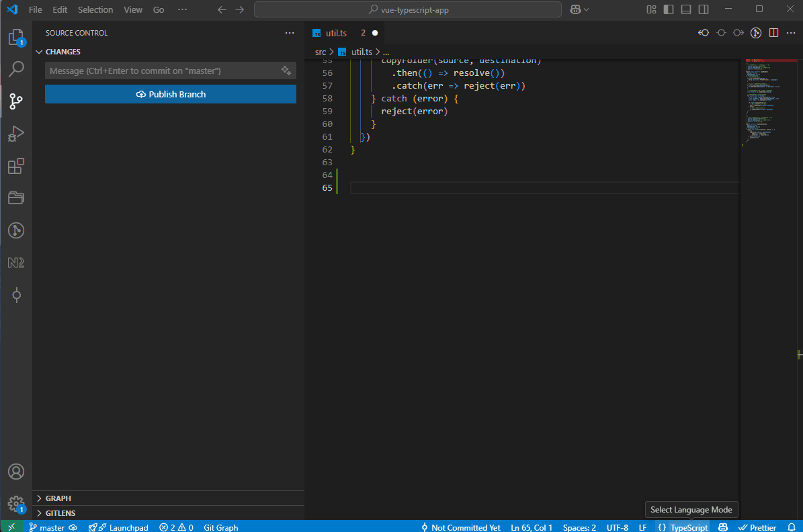The height and width of the screenshot is (532, 803).
Task: Go back with the left arrow
Action: click(x=222, y=9)
